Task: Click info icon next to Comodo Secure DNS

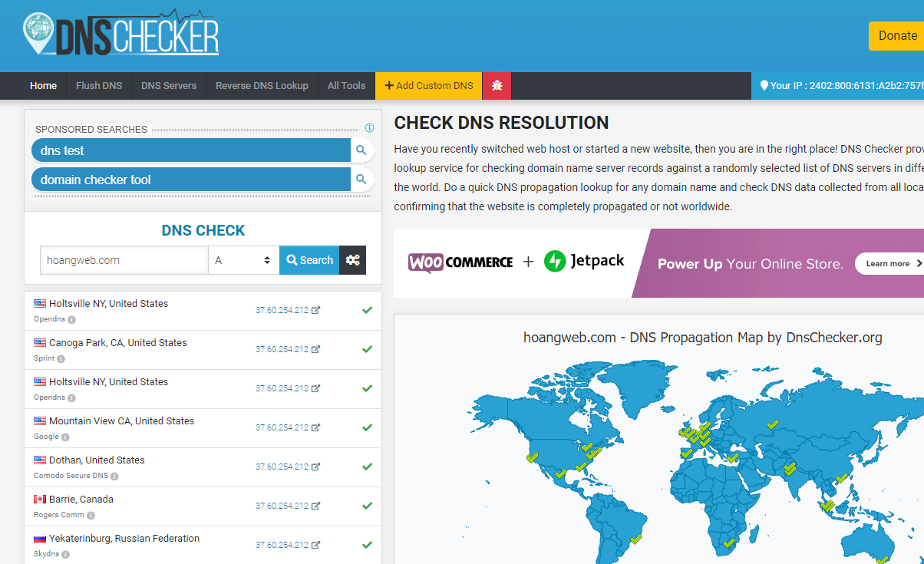Action: (114, 476)
